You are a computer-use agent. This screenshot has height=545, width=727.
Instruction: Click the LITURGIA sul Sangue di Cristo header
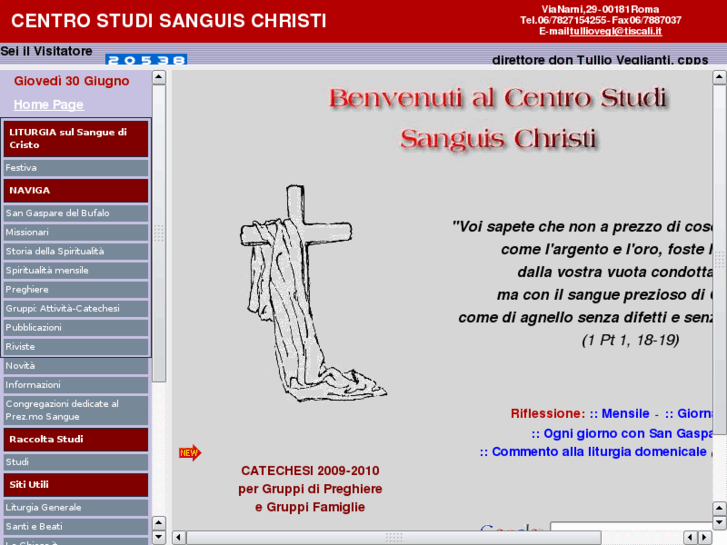coord(76,139)
